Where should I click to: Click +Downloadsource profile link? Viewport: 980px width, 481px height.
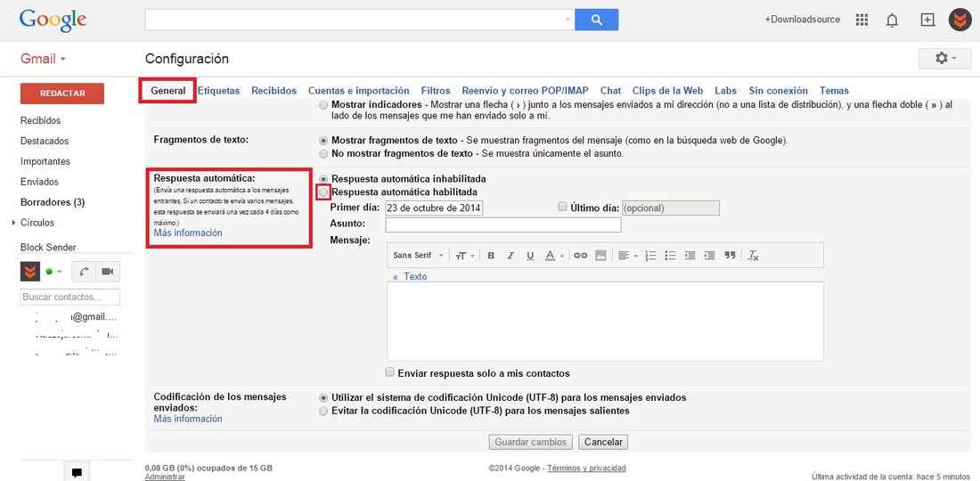tap(803, 20)
